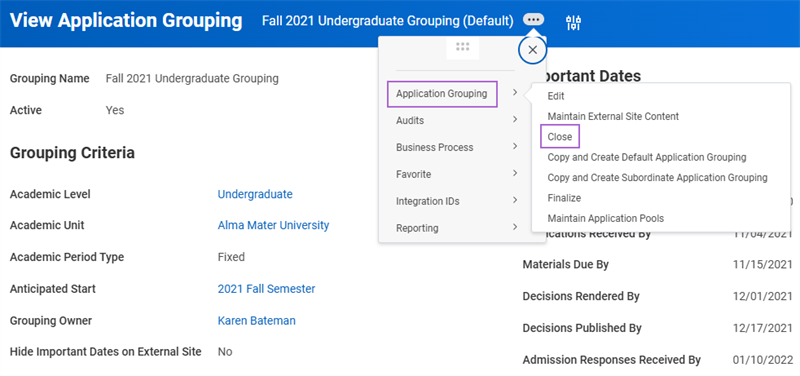
Task: Choose Copy and Create Subordinate Application Grouping
Action: point(658,178)
